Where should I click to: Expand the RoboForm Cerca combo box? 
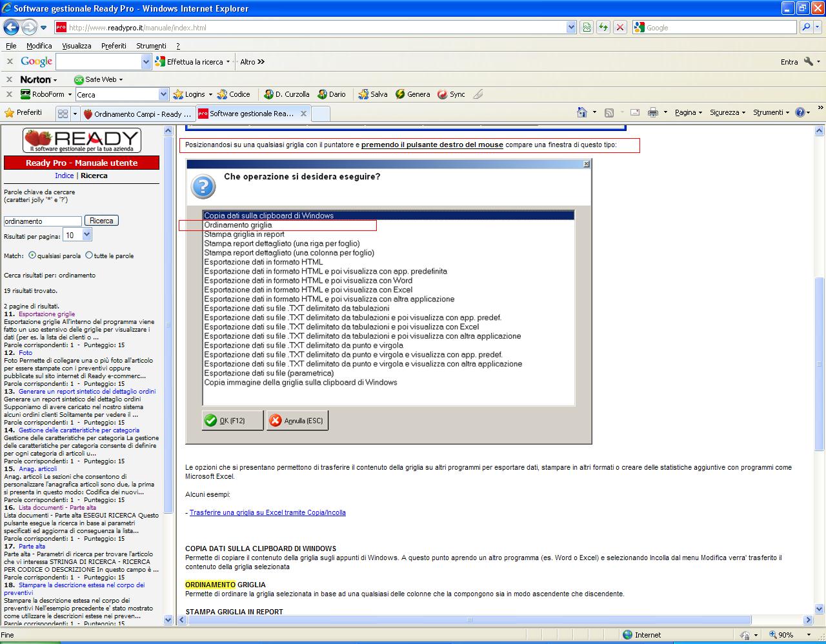pyautogui.click(x=163, y=94)
